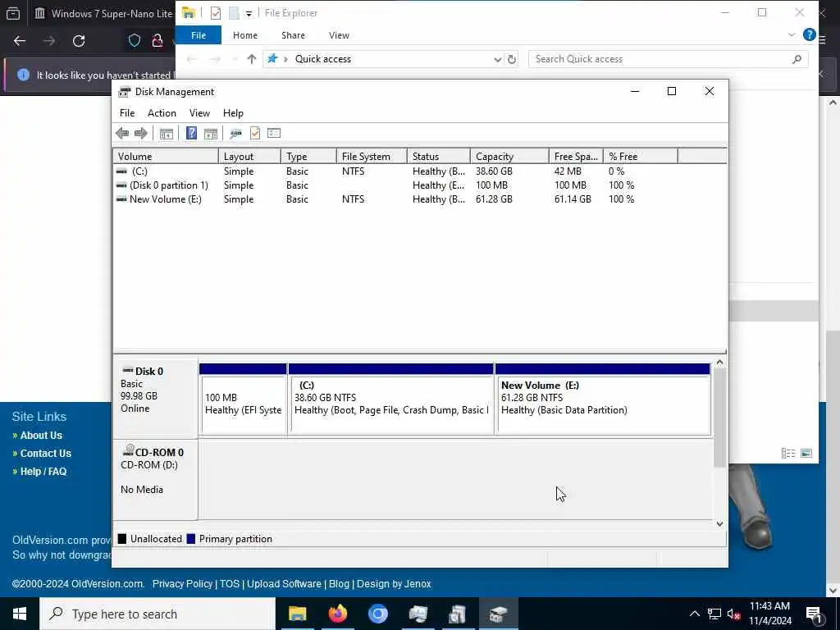Viewport: 840px width, 630px height.
Task: Switch File Explorer to large icons view
Action: coord(806,453)
